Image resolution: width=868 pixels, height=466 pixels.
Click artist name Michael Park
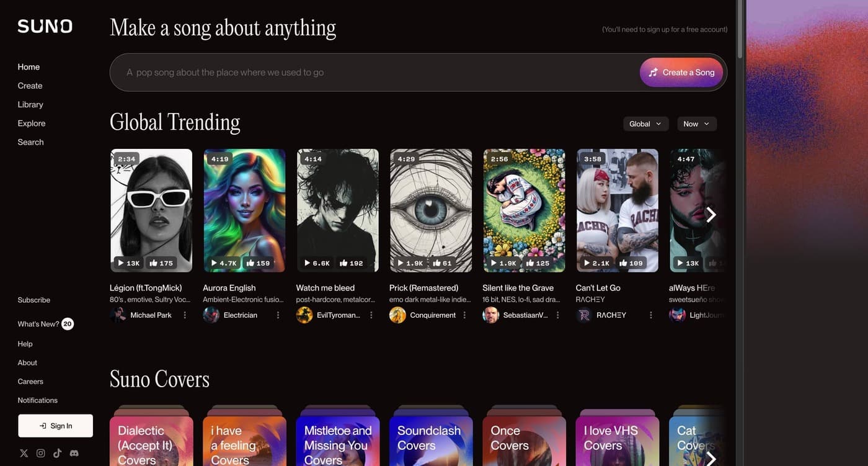click(x=151, y=315)
